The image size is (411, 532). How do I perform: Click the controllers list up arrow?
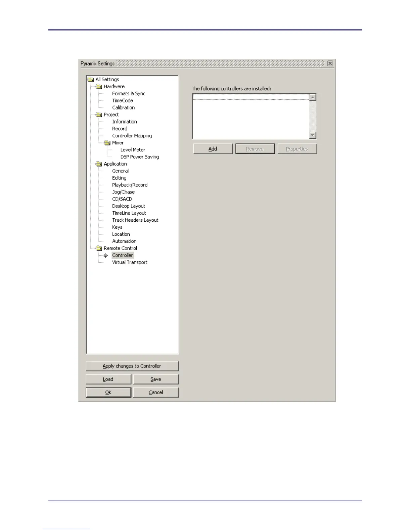click(313, 98)
